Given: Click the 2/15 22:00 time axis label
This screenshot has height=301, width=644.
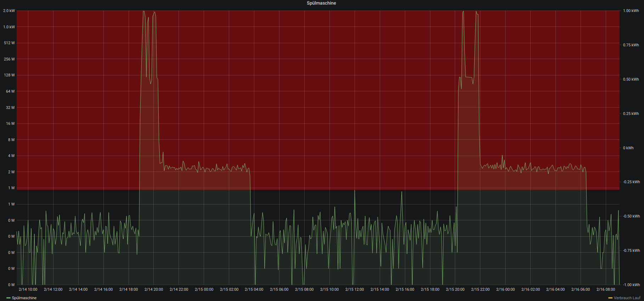Looking at the screenshot, I should 480,289.
